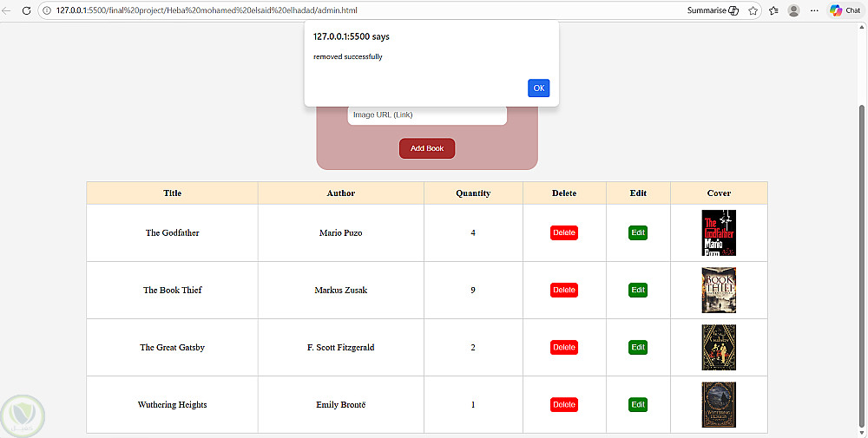Click The Great Gatsby cover thumbnail
The height and width of the screenshot is (438, 868).
coord(719,347)
